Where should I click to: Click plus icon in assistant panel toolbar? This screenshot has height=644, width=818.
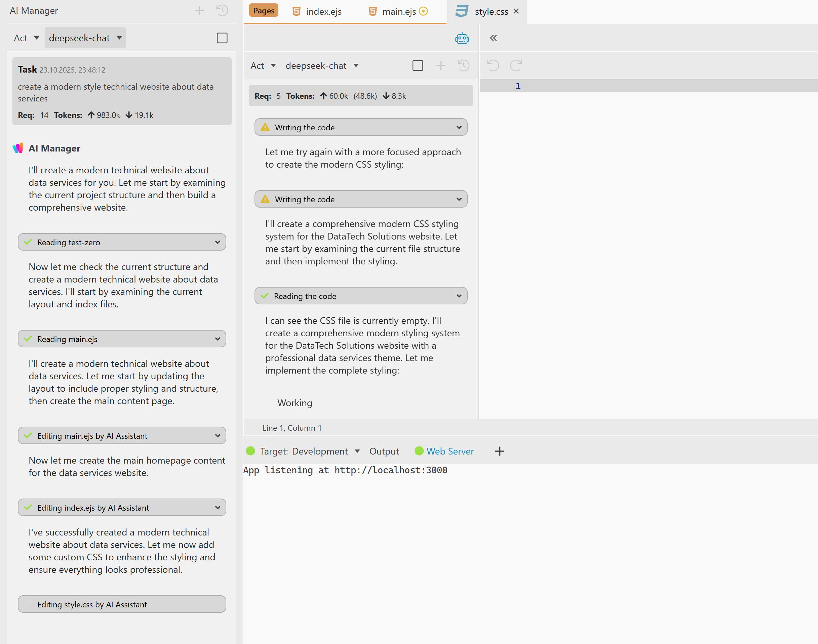(x=441, y=66)
